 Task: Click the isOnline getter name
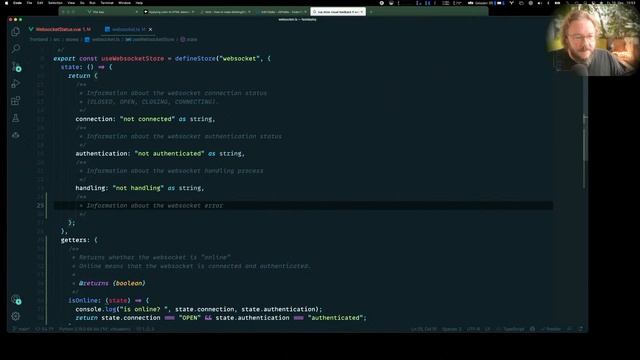pos(83,300)
